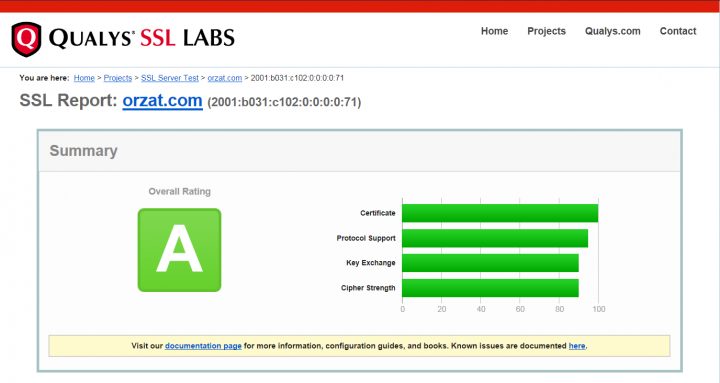This screenshot has height=383, width=720.
Task: Click the 'You are here:' breadcrumb label
Action: [44, 78]
